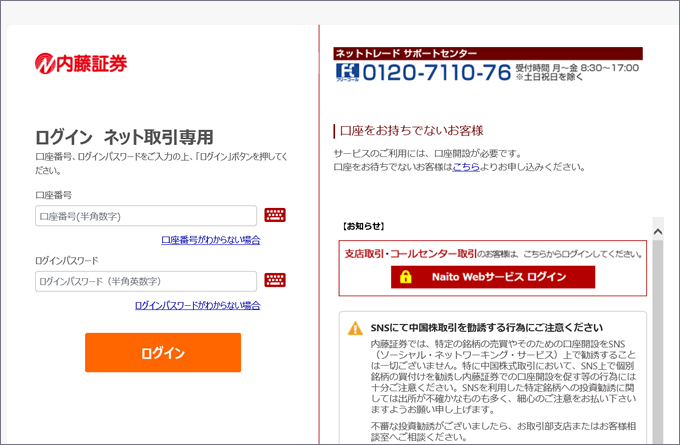
Task: Click the Naito Securities logo
Action: click(81, 63)
